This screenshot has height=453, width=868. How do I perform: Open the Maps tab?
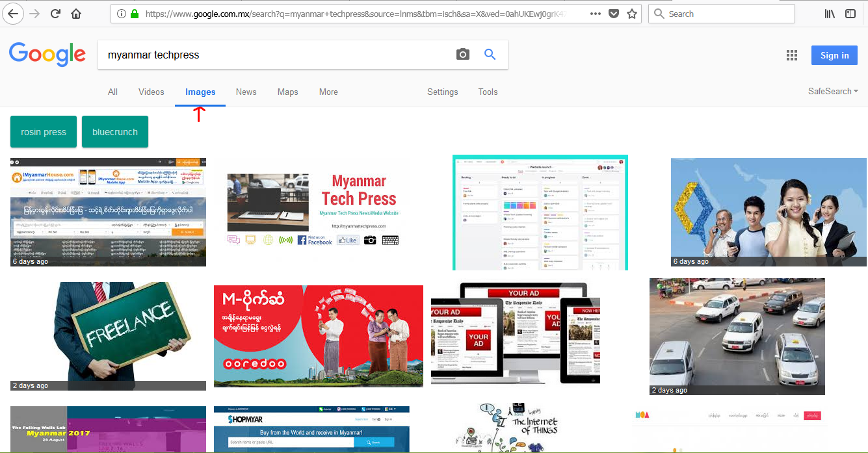pos(287,92)
